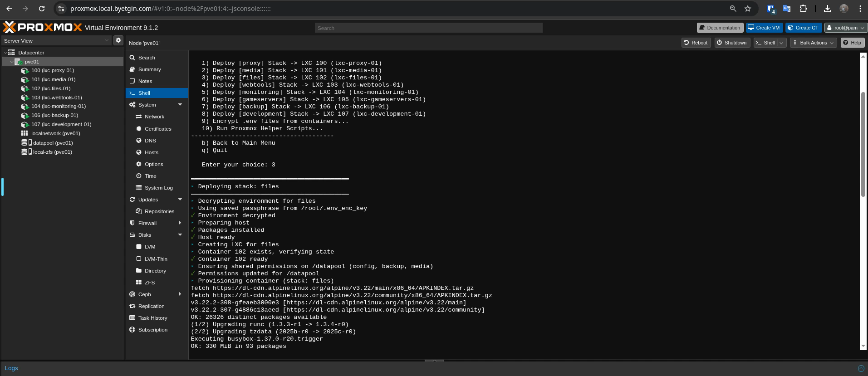868x376 pixels.
Task: Focus the top Search field
Action: click(428, 28)
